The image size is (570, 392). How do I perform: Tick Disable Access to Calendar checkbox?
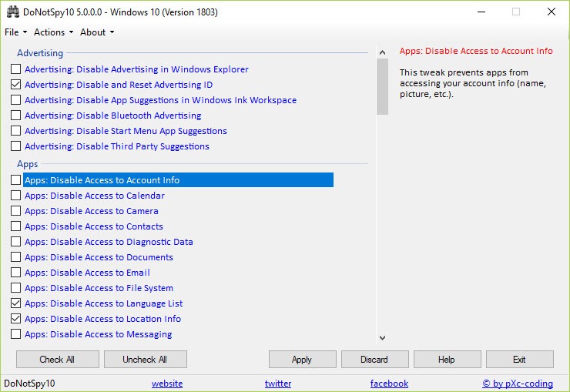point(15,196)
